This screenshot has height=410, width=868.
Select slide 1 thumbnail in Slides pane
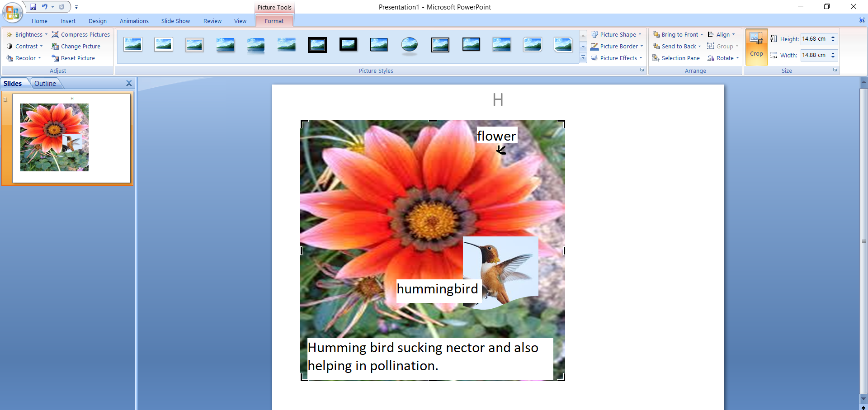[71, 138]
